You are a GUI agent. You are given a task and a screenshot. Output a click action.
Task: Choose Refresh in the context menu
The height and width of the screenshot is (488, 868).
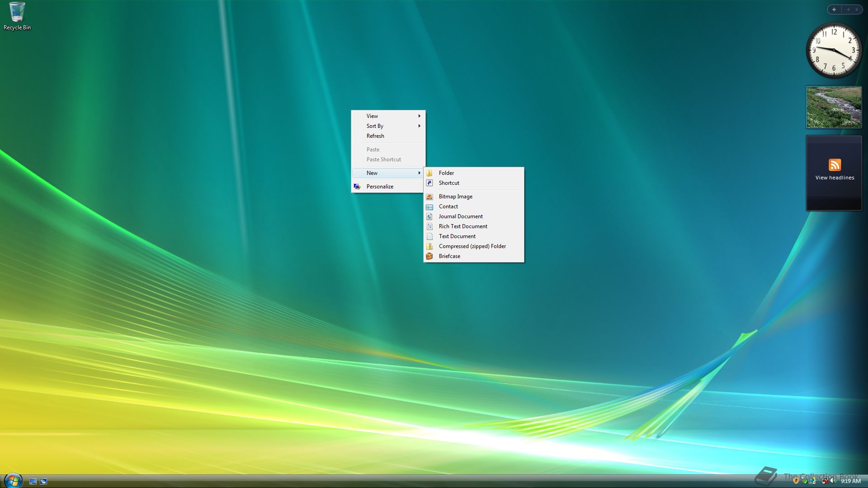click(x=388, y=136)
